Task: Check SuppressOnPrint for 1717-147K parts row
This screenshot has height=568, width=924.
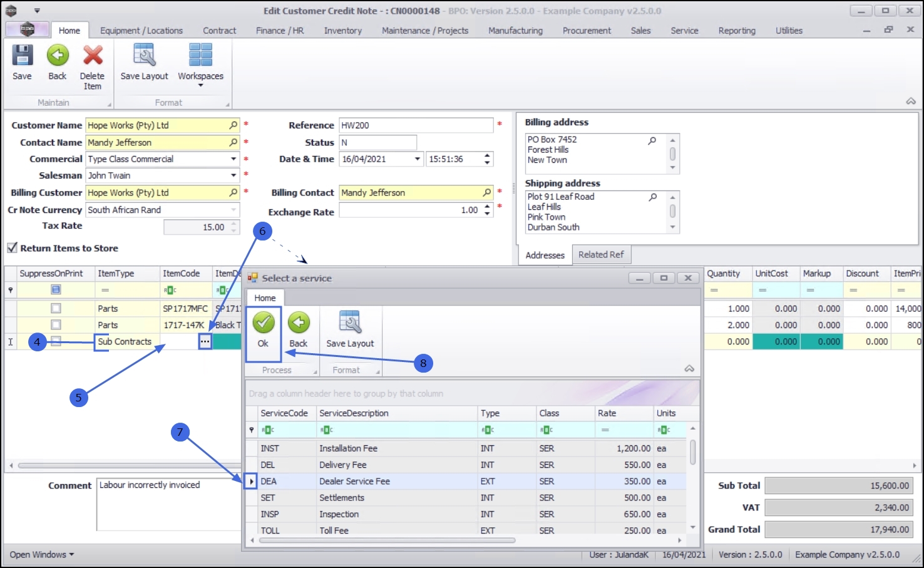Action: [56, 325]
